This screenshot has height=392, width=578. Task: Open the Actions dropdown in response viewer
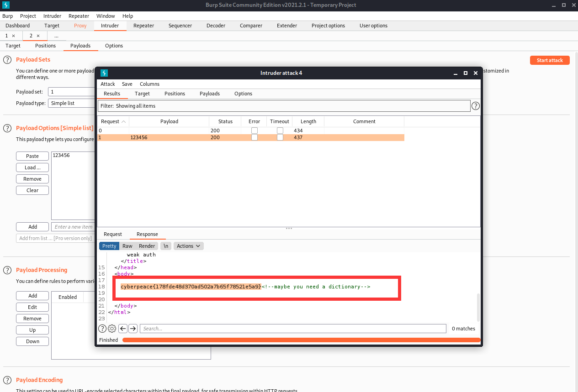point(188,246)
